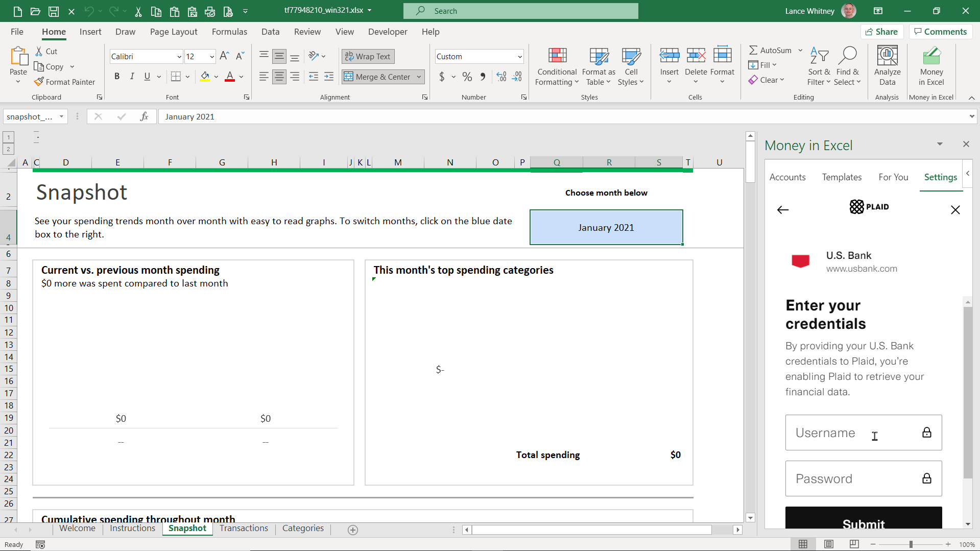Open font name Calibri dropdown
The image size is (980, 551).
coord(179,57)
